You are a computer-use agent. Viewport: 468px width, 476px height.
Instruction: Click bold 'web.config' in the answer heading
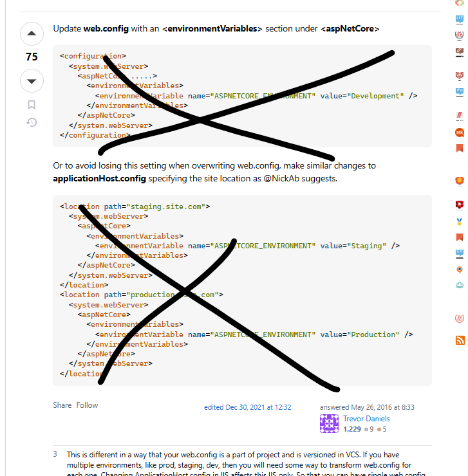coord(106,28)
